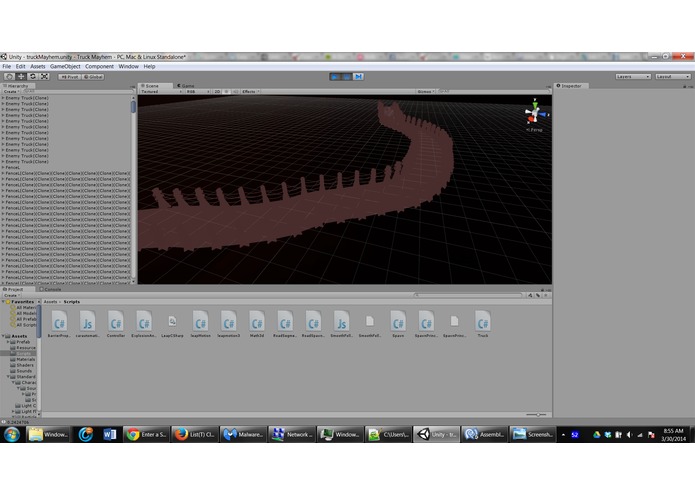This screenshot has width=695, height=494.
Task: Open the Gizmos dropdown
Action: [x=426, y=92]
